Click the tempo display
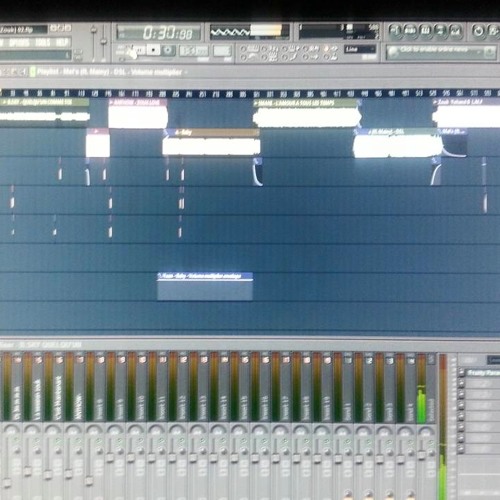The height and width of the screenshot is (500, 500). click(194, 51)
